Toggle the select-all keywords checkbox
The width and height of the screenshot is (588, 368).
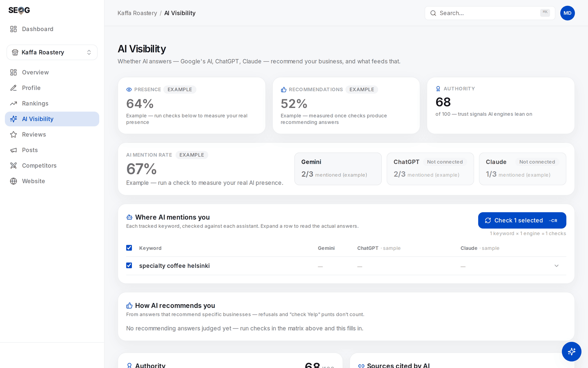click(129, 248)
